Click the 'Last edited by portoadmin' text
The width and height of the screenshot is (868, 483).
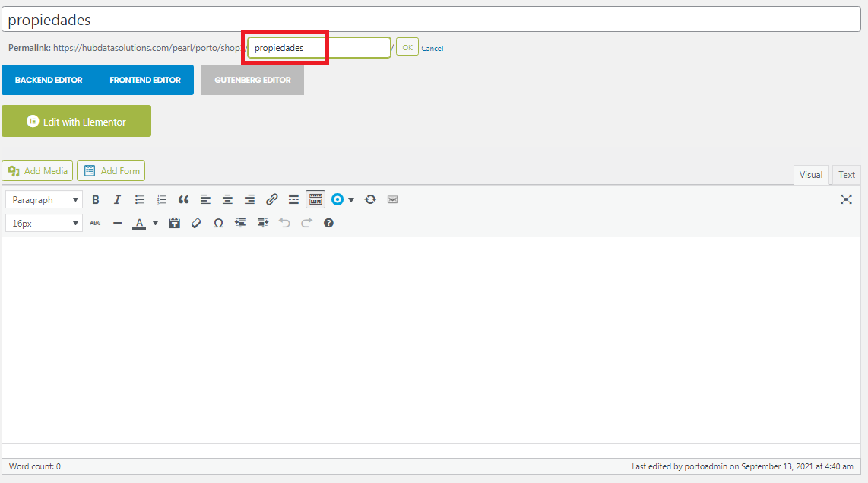coord(743,466)
